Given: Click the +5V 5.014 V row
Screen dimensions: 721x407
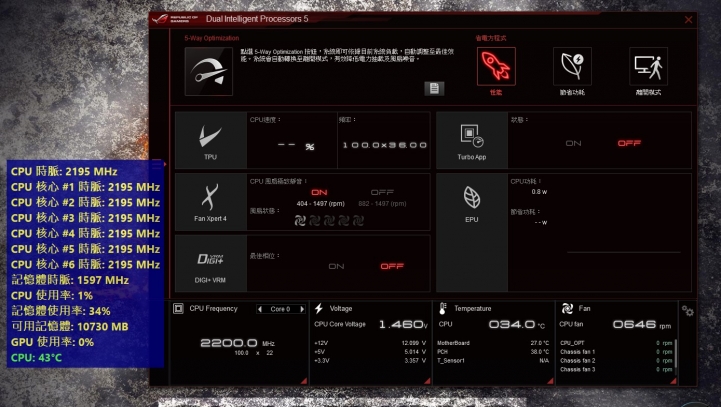Looking at the screenshot, I should point(371,352).
